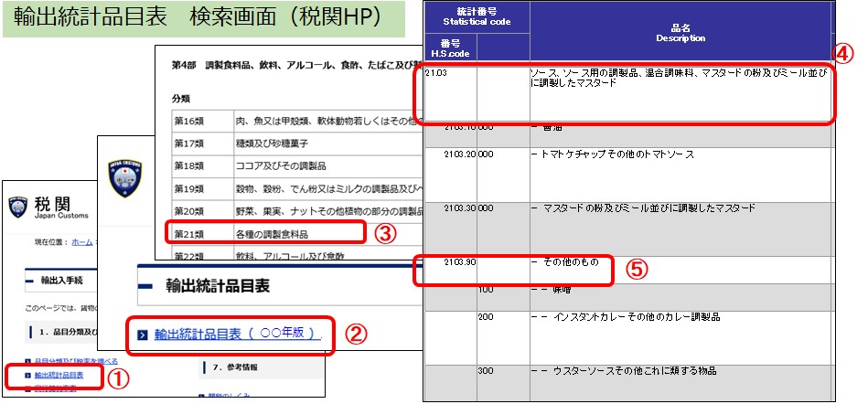This screenshot has width=868, height=404.
Task: Click the 第17類 糖類及び砂糖菓子 row
Action: pos(293,144)
